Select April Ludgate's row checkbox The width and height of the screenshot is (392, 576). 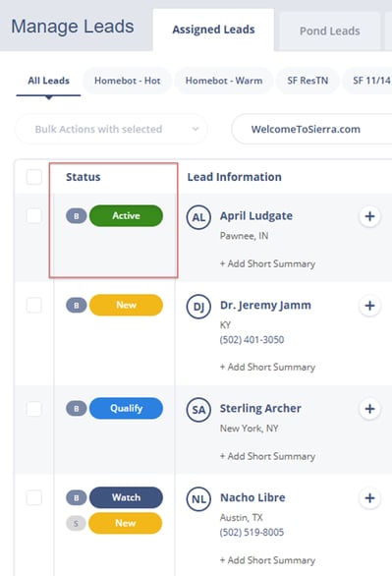pyautogui.click(x=34, y=215)
